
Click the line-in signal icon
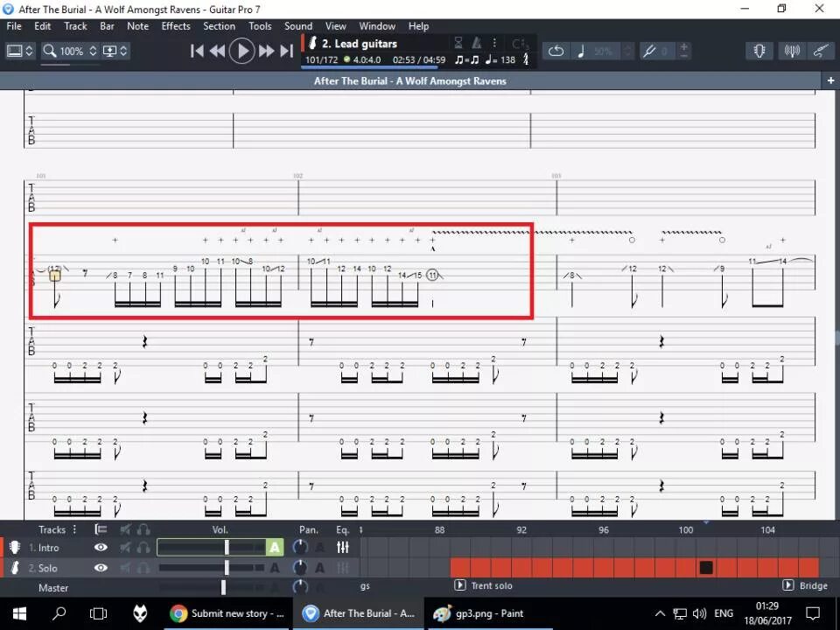coord(792,51)
